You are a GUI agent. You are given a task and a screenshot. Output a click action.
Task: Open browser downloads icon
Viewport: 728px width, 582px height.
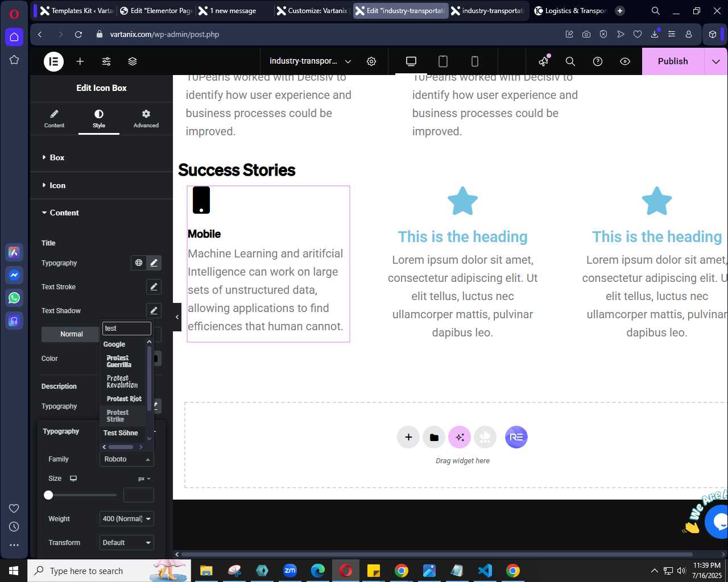[x=655, y=34]
